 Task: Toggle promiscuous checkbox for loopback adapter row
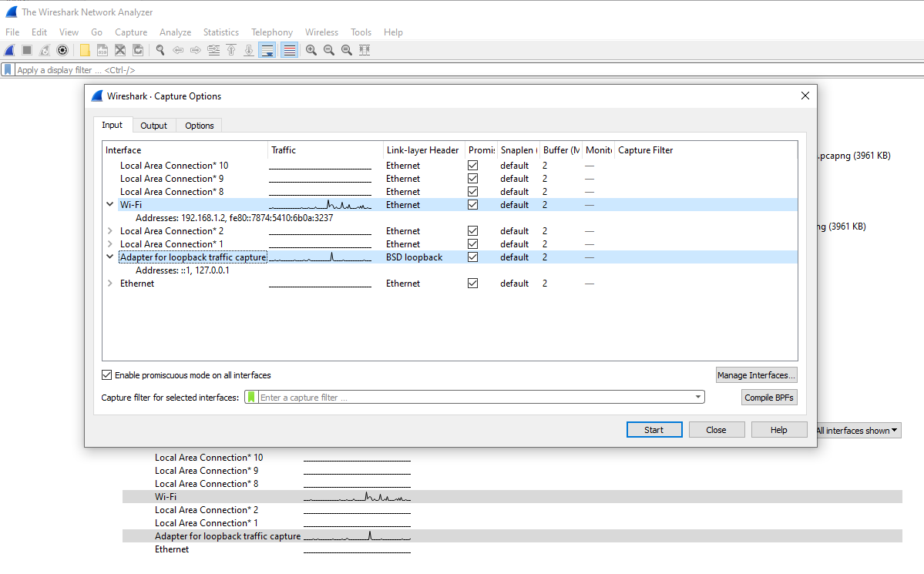(472, 257)
